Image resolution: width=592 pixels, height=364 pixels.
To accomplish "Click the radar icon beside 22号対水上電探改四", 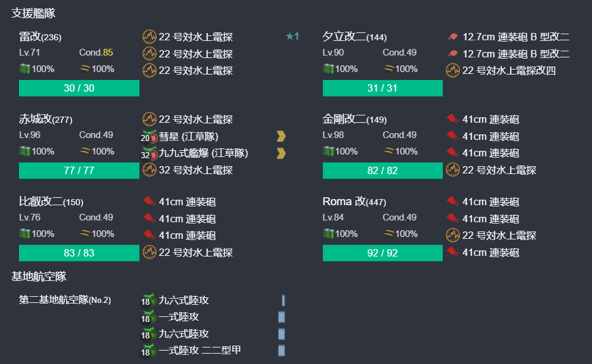I will pyautogui.click(x=453, y=70).
